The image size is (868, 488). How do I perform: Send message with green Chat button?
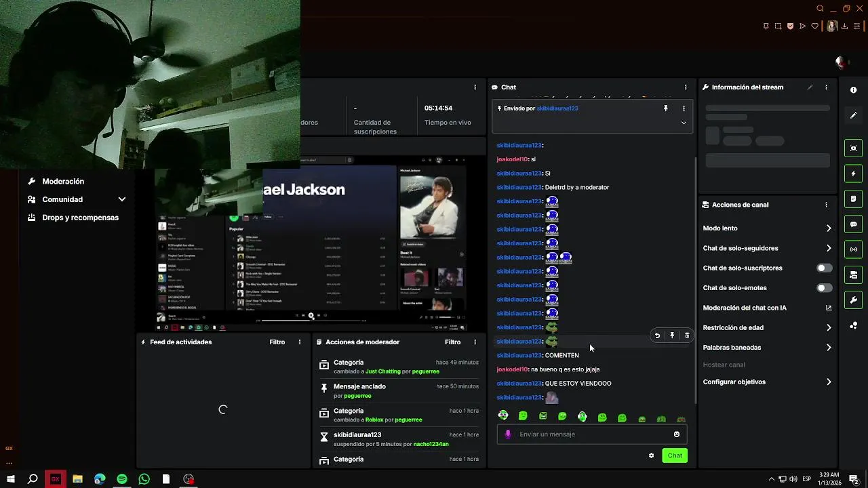pos(675,455)
